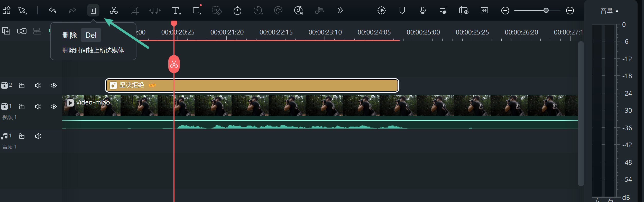Adjust the timeline zoom slider
Image resolution: width=644 pixels, height=202 pixels.
point(546,10)
